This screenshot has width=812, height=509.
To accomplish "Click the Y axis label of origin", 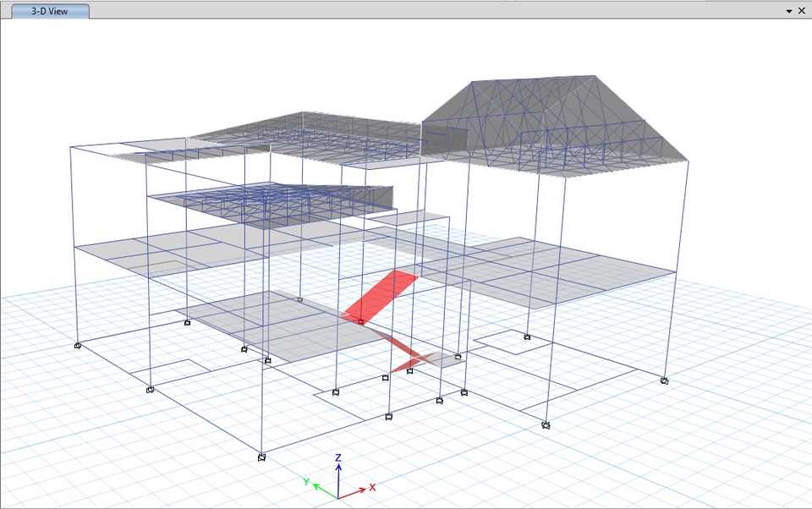I will 306,482.
